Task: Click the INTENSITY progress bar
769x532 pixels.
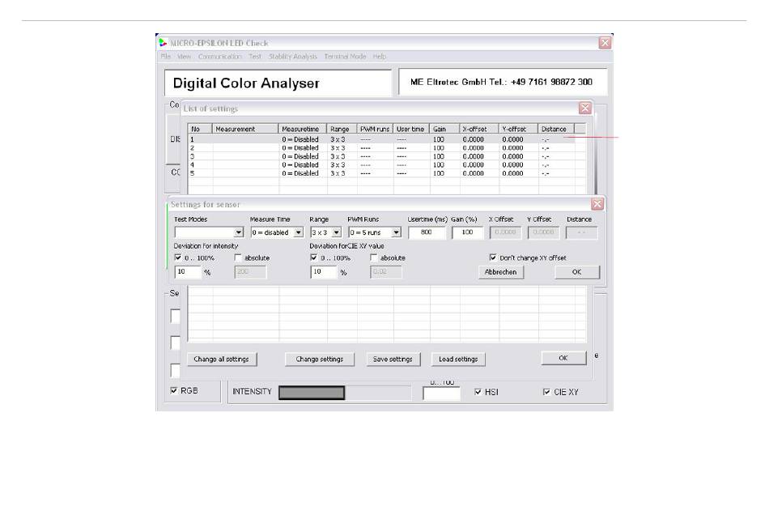Action: tap(345, 392)
